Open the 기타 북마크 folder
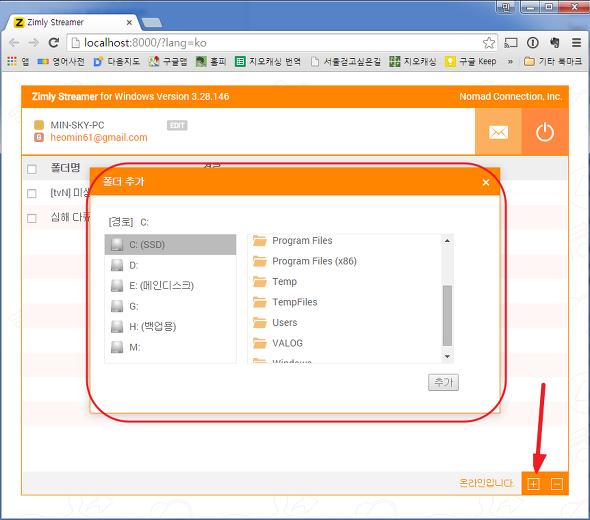Image resolution: width=590 pixels, height=520 pixels. pyautogui.click(x=553, y=61)
